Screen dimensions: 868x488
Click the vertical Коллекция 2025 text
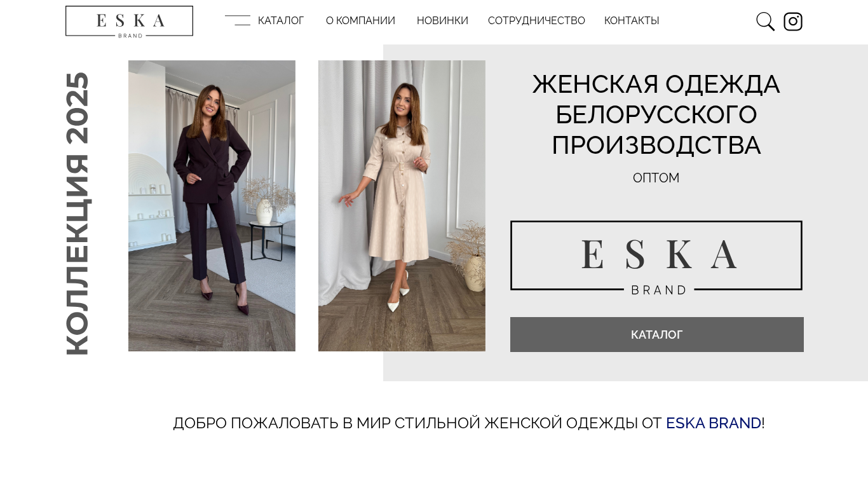(x=78, y=213)
